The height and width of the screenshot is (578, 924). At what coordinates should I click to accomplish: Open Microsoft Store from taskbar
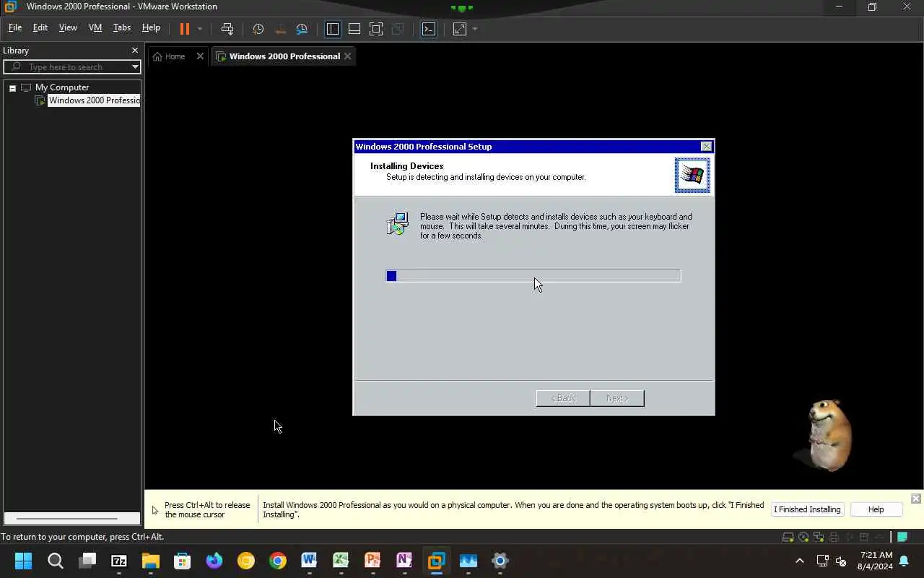182,561
